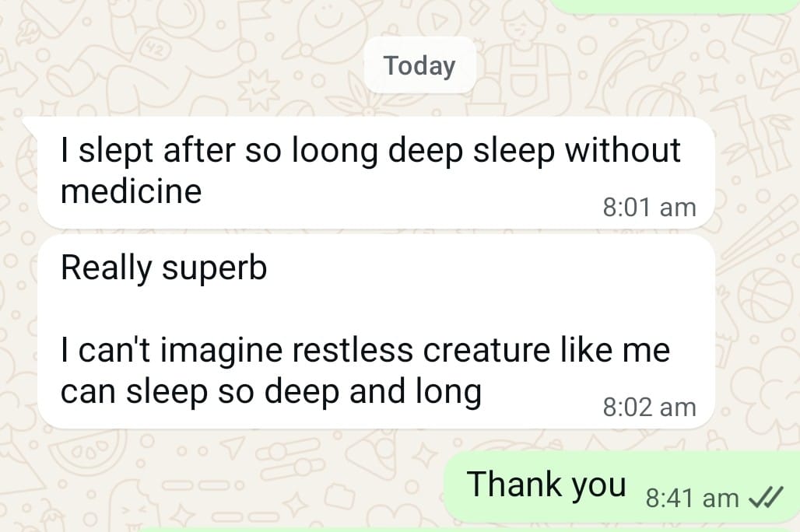Tap the tail of the first incoming bubble
The height and width of the screenshot is (532, 800).
(32, 126)
